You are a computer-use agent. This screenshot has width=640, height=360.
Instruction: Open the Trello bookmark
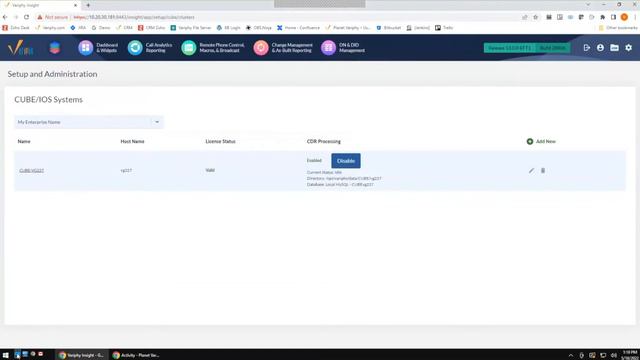click(444, 28)
